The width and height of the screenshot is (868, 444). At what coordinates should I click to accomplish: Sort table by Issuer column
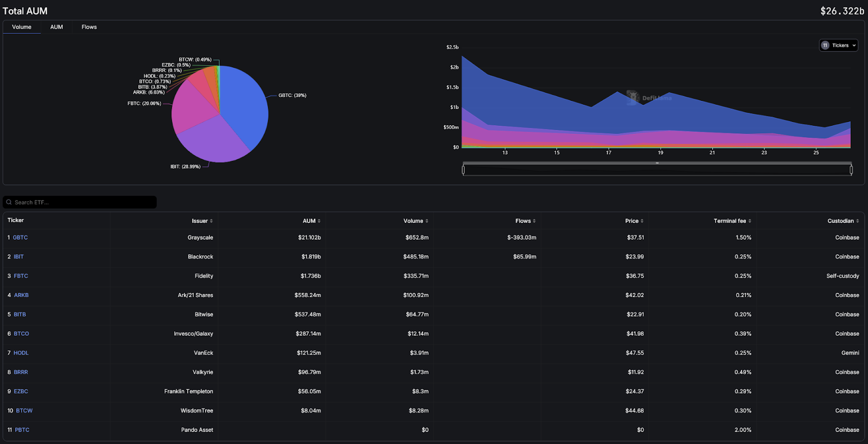click(202, 221)
